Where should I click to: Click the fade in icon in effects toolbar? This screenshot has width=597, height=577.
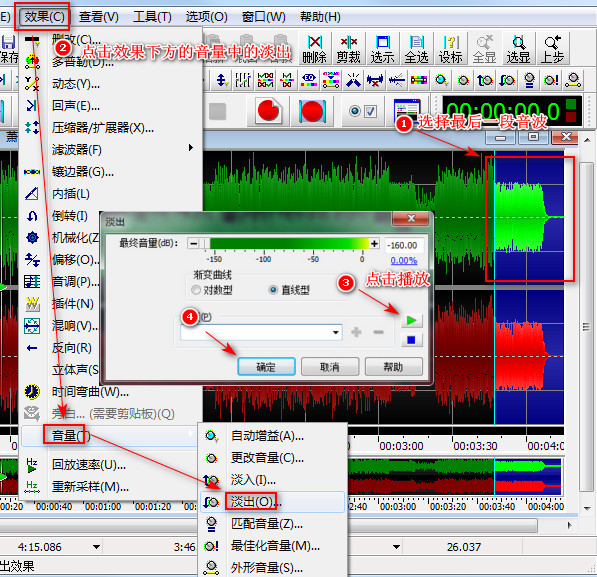point(485,81)
